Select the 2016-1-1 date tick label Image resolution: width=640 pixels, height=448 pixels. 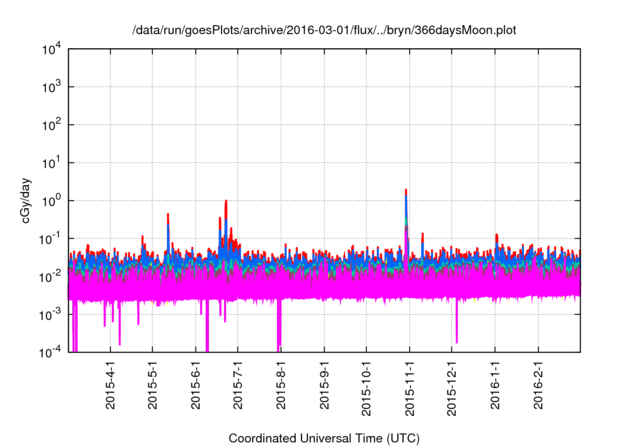495,387
